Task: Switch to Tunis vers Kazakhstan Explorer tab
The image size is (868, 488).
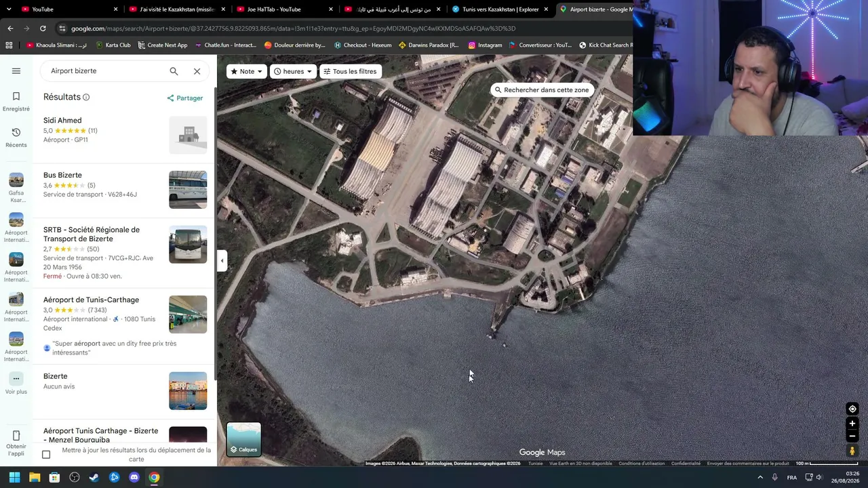Action: pos(500,9)
